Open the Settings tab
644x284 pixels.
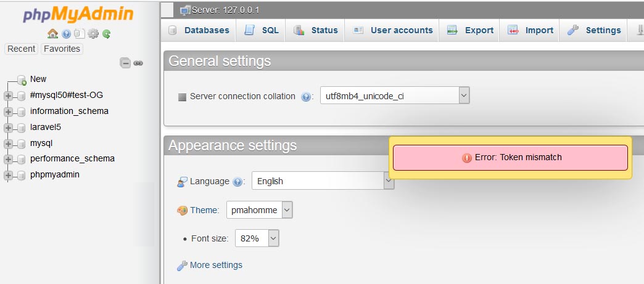point(593,30)
